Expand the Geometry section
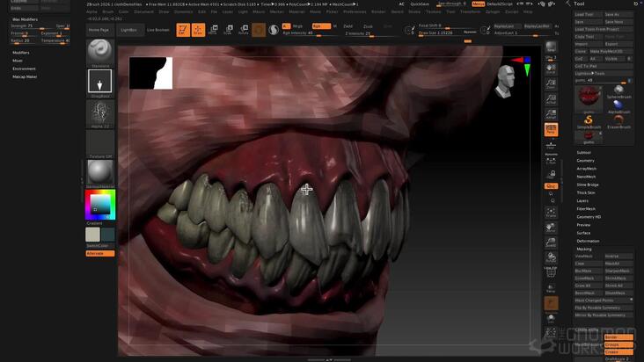Screen dimensions: 644x362 tap(585, 161)
